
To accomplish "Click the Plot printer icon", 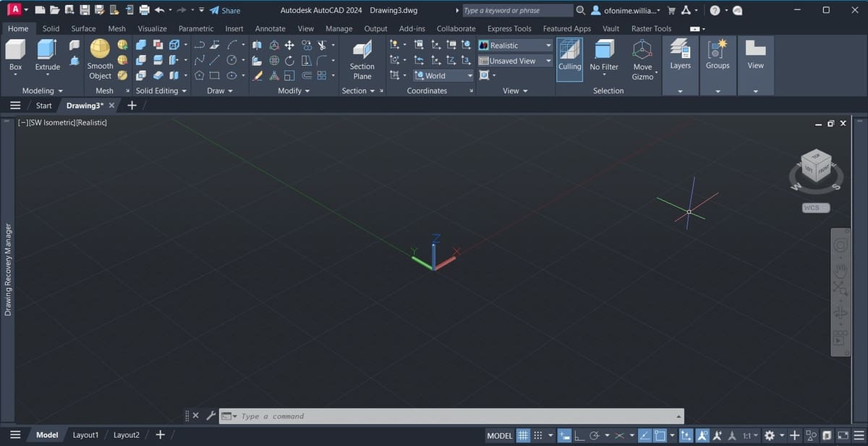I will click(144, 10).
